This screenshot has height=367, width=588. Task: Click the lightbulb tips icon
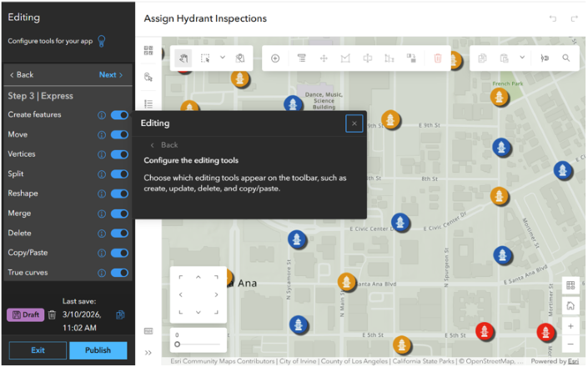[x=101, y=41]
